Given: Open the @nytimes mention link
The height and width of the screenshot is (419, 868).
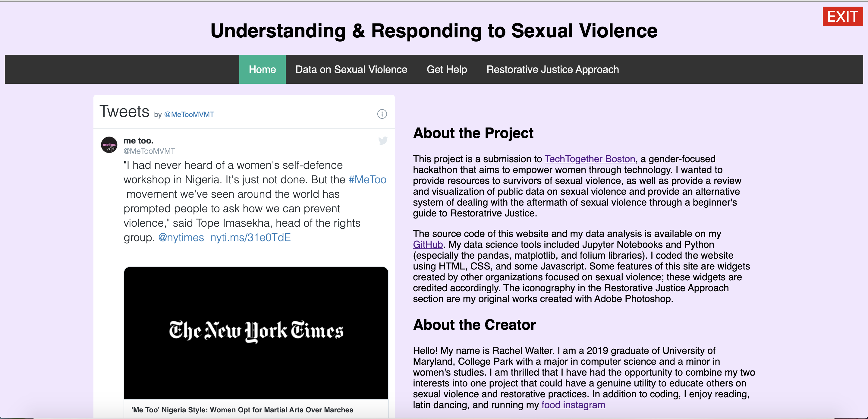Looking at the screenshot, I should point(181,238).
